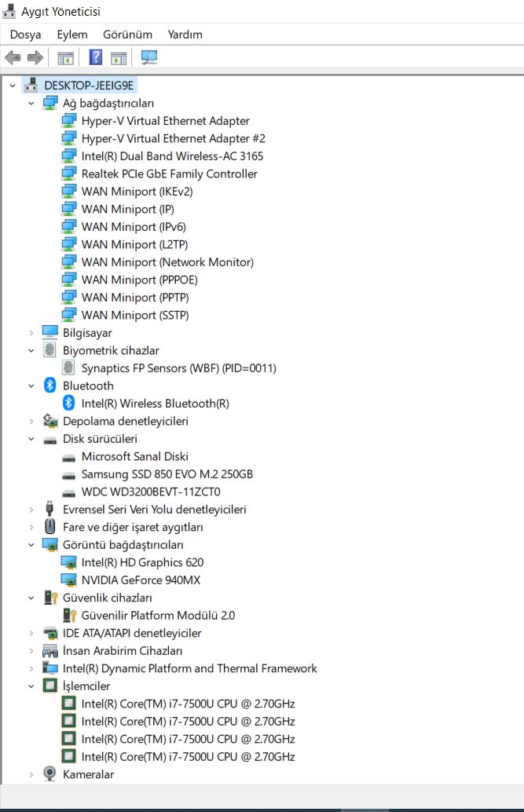Expand Evrensel Seri Veri Yolu denetleyicileri

31,509
